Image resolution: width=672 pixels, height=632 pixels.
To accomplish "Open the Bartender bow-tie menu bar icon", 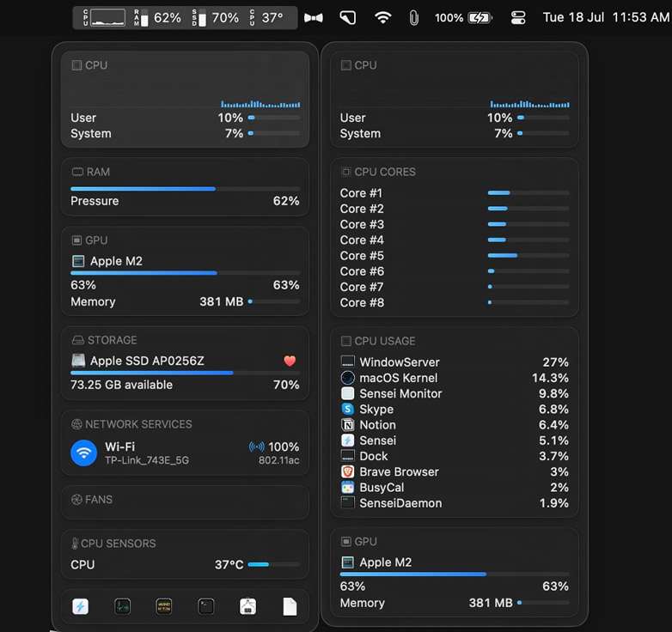I will [x=314, y=17].
